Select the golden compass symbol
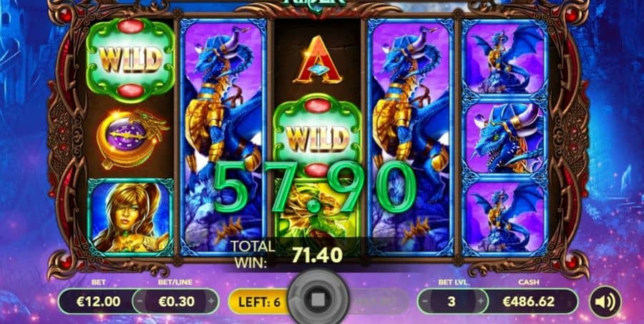 [130, 139]
